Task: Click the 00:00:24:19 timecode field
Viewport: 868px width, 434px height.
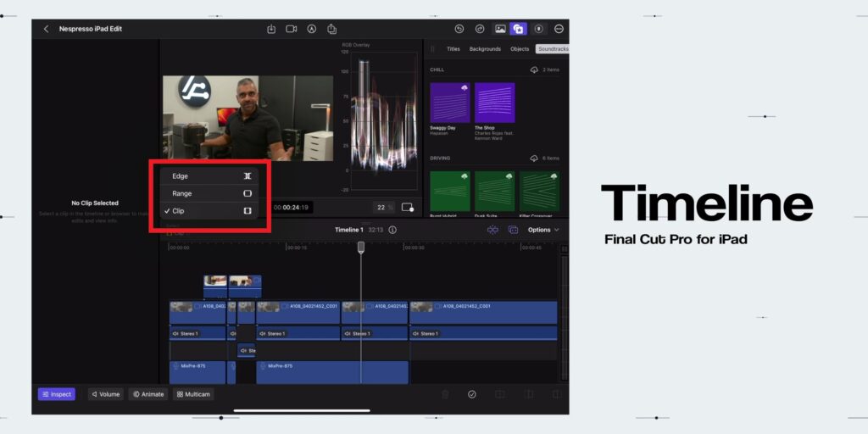Action: [291, 207]
